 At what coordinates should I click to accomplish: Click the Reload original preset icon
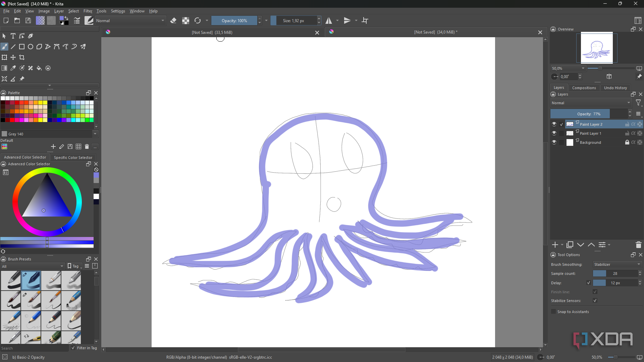[198, 21]
